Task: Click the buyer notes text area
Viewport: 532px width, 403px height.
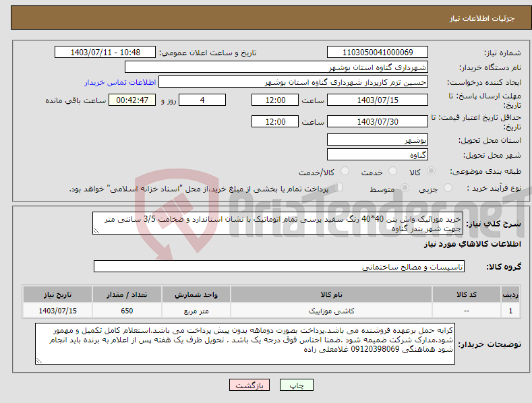Action: pyautogui.click(x=245, y=344)
